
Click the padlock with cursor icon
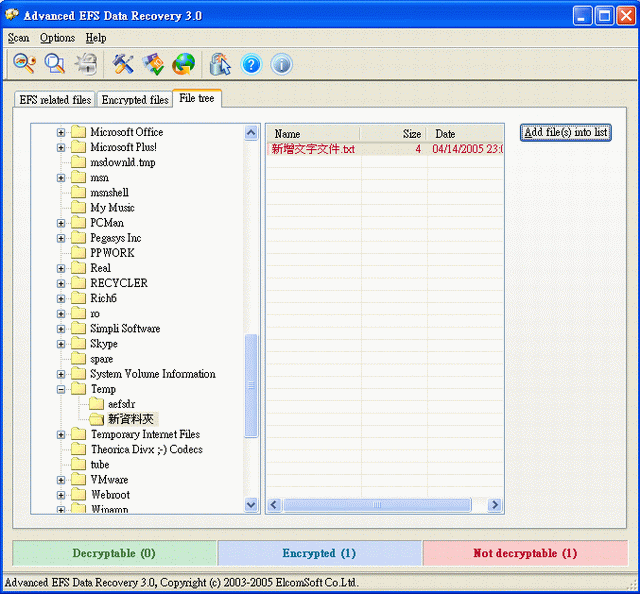point(220,64)
